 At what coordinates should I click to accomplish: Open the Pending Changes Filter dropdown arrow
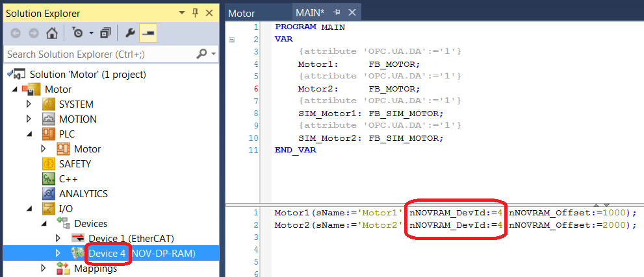pyautogui.click(x=91, y=33)
